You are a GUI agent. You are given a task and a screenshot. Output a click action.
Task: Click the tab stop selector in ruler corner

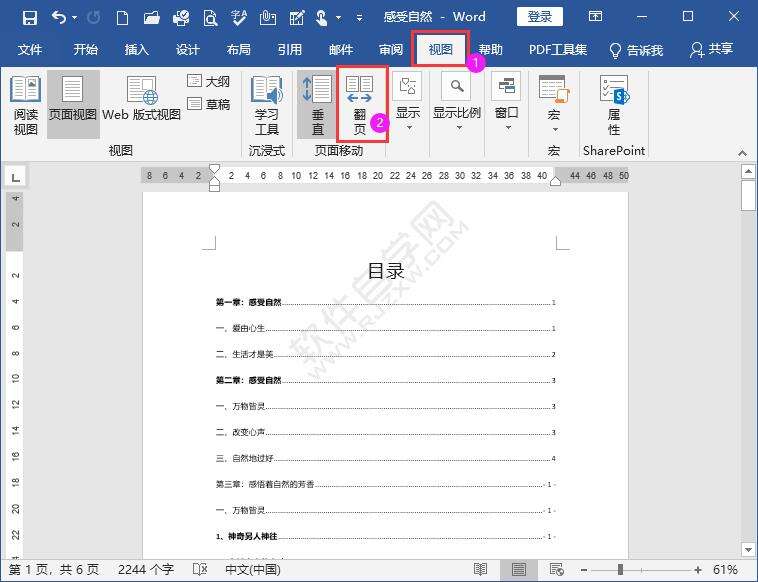(x=15, y=177)
